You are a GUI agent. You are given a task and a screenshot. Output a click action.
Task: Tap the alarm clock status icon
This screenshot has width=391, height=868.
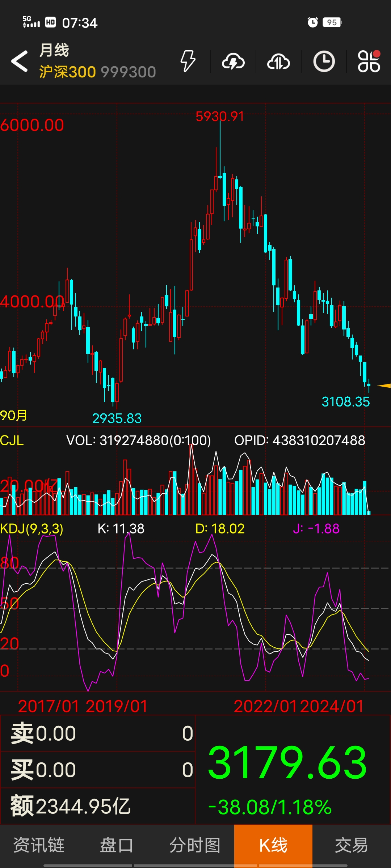pyautogui.click(x=312, y=22)
